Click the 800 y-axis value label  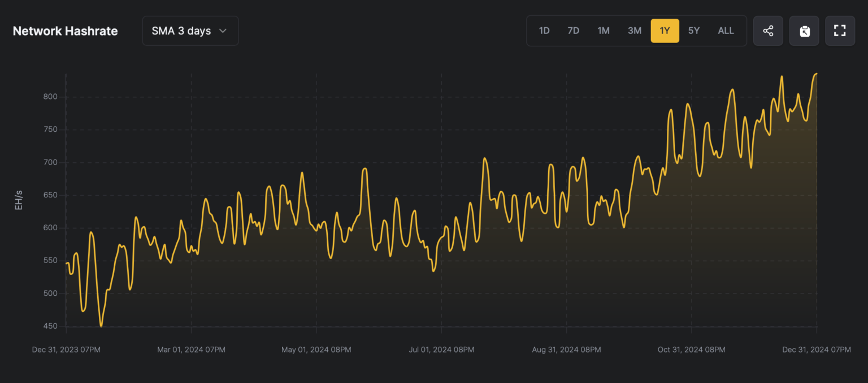51,97
